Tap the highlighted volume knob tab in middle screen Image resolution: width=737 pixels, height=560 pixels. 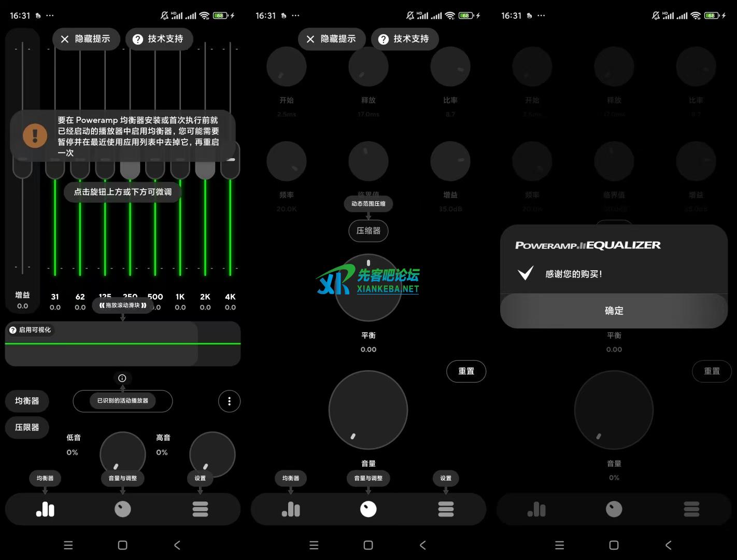368,509
